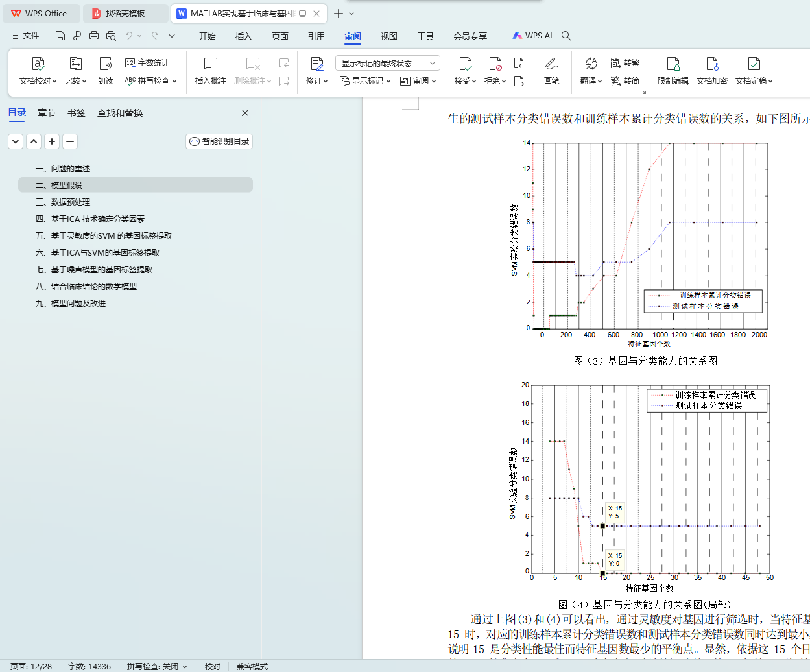Screen dimensions: 810x672
Task: Click 字数统计 word count
Action: (x=147, y=63)
